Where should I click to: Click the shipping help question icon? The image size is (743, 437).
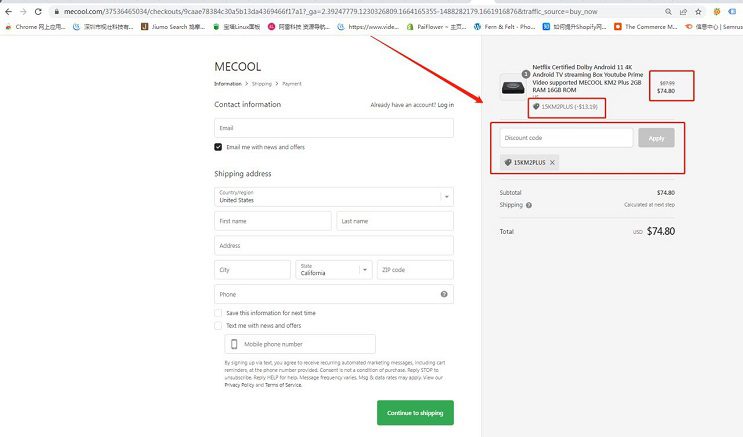tap(529, 205)
